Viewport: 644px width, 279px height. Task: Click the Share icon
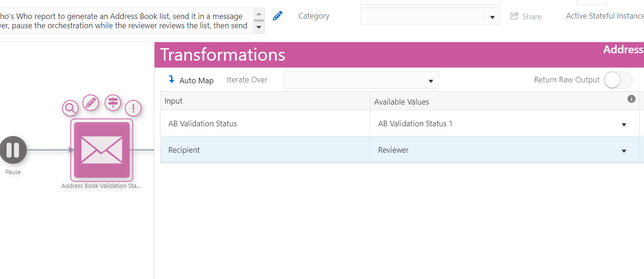point(514,16)
